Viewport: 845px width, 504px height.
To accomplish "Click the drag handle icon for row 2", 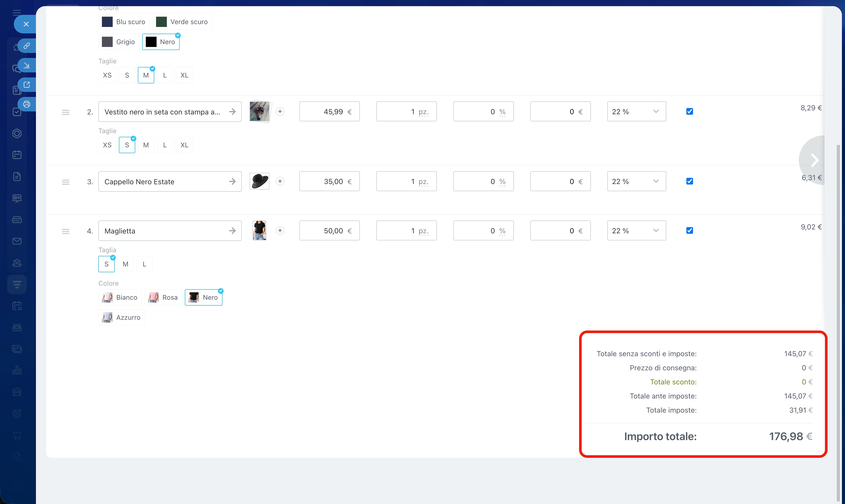I will pos(65,112).
